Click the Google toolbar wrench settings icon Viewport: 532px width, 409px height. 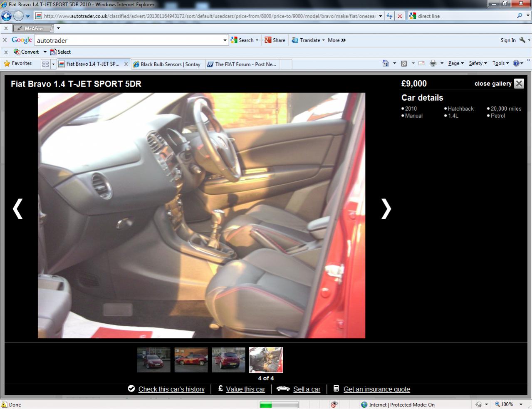(522, 40)
